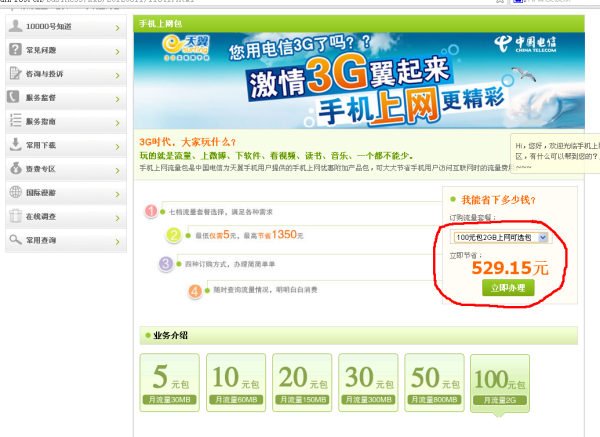Expand the 服务监督 row arrow

(117, 99)
